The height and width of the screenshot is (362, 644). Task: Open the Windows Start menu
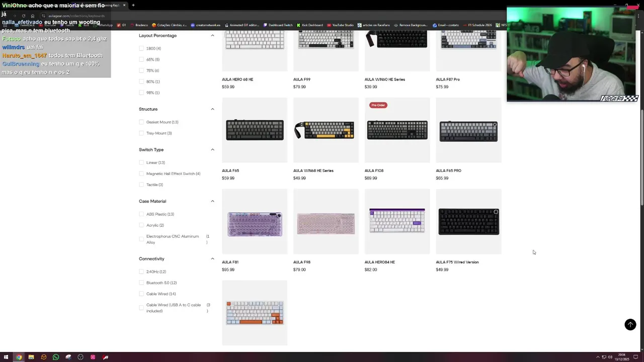point(7,357)
